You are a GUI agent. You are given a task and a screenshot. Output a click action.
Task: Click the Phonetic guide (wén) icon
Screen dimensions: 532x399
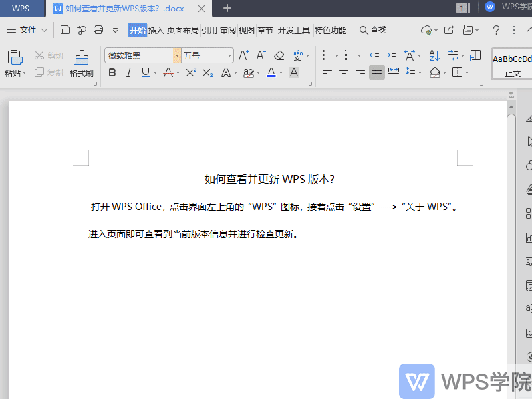click(x=297, y=55)
